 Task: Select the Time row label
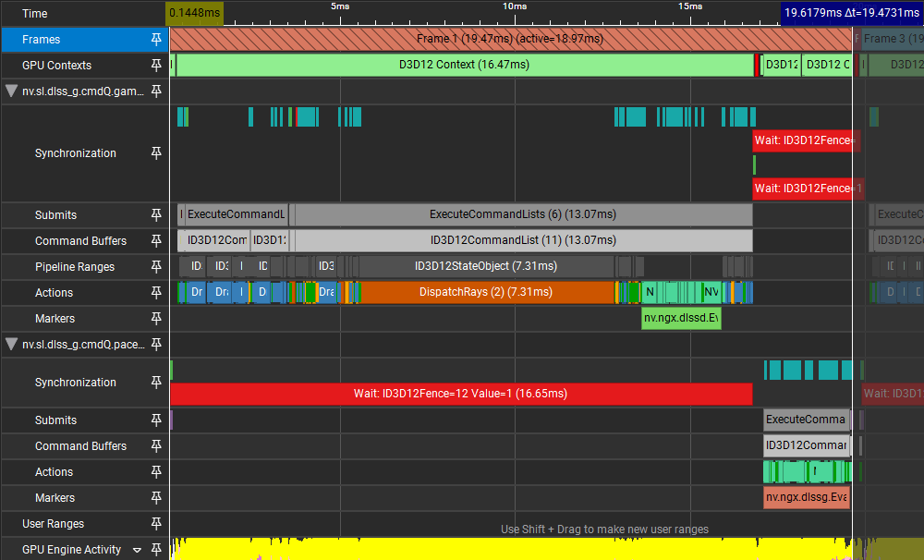[35, 14]
